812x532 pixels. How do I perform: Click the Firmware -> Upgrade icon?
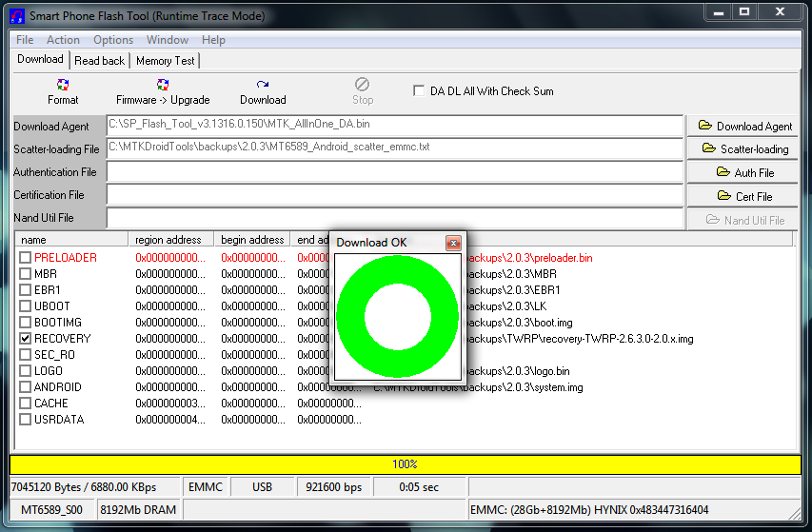(x=163, y=91)
